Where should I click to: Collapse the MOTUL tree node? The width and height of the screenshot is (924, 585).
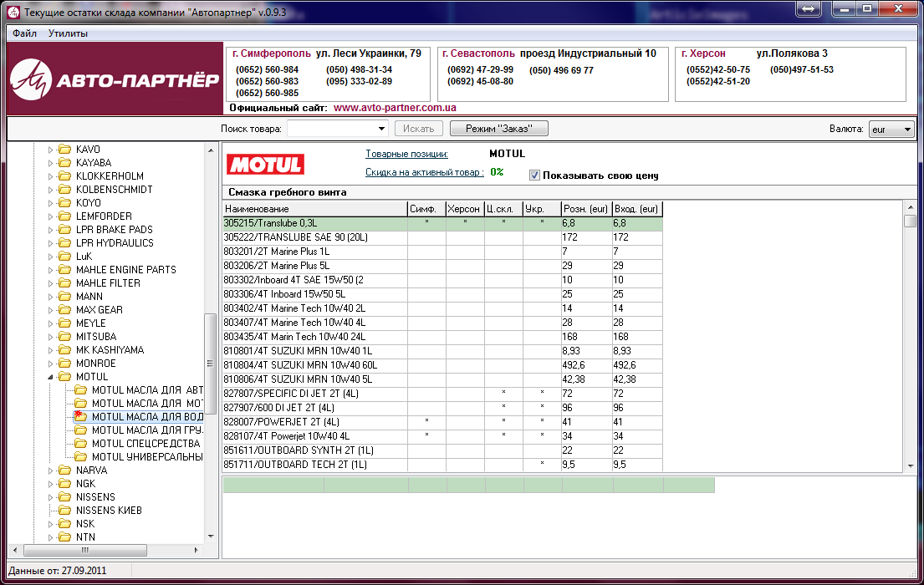tap(50, 377)
